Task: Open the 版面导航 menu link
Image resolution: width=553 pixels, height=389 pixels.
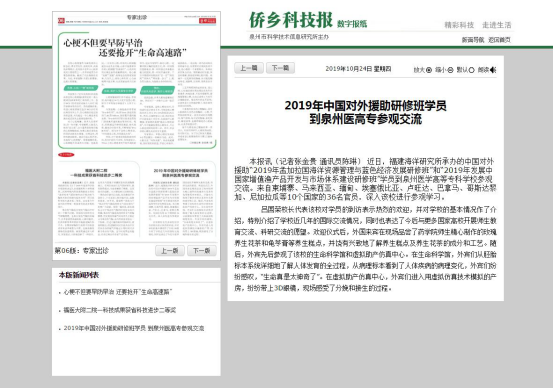Action: pos(473,40)
